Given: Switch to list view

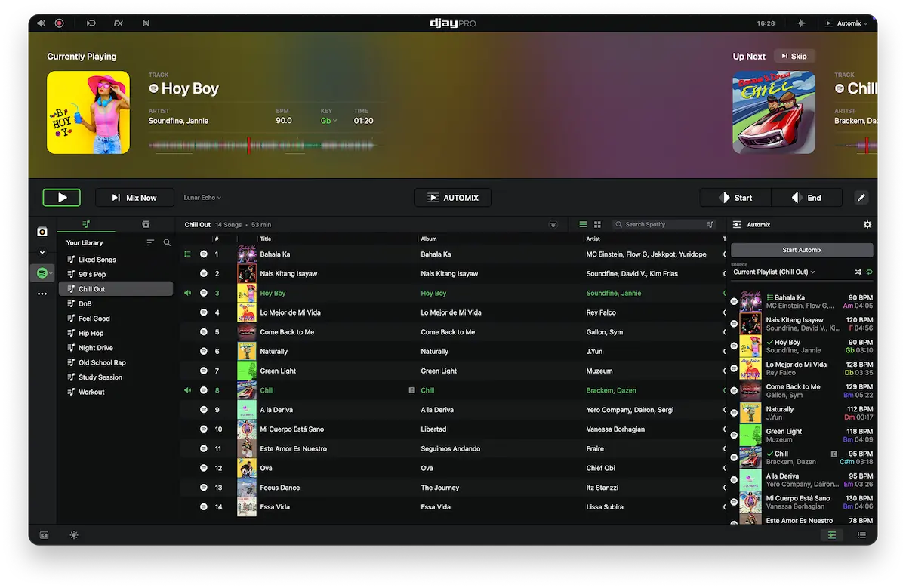Looking at the screenshot, I should coord(583,225).
